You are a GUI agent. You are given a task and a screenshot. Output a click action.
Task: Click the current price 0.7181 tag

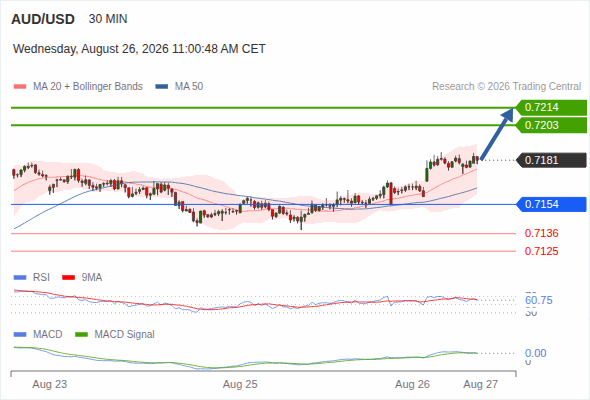coord(551,160)
